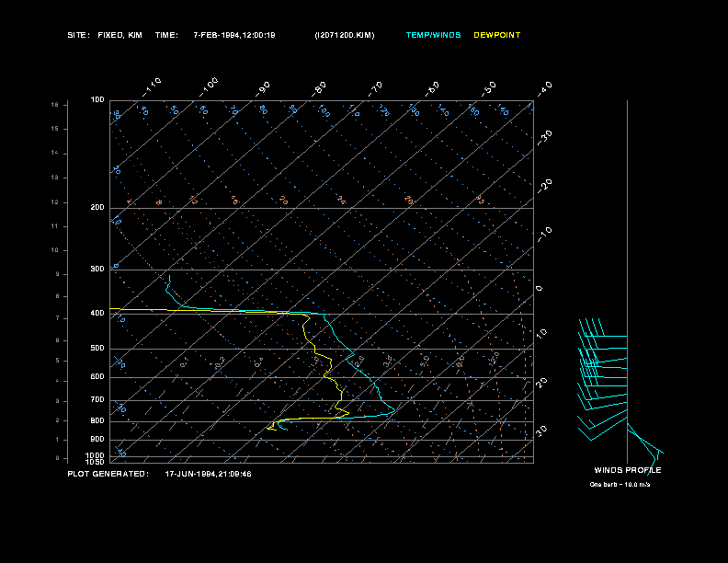This screenshot has height=563, width=728.
Task: Click the 13 km mark on height axis
Action: 55,178
